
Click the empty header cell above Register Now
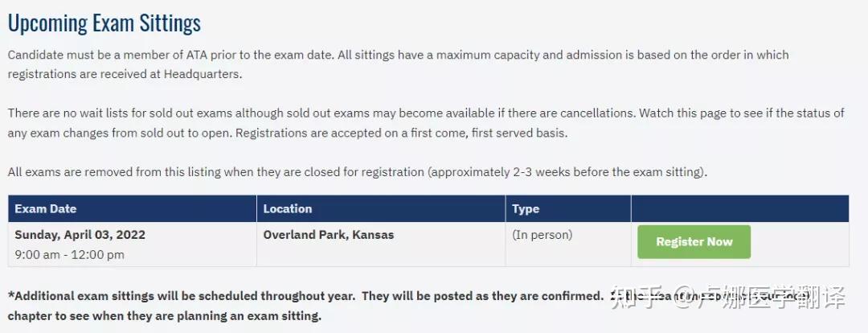click(x=739, y=208)
